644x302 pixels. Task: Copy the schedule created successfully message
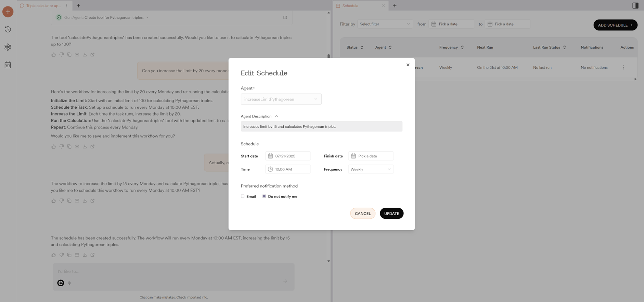coord(69,255)
